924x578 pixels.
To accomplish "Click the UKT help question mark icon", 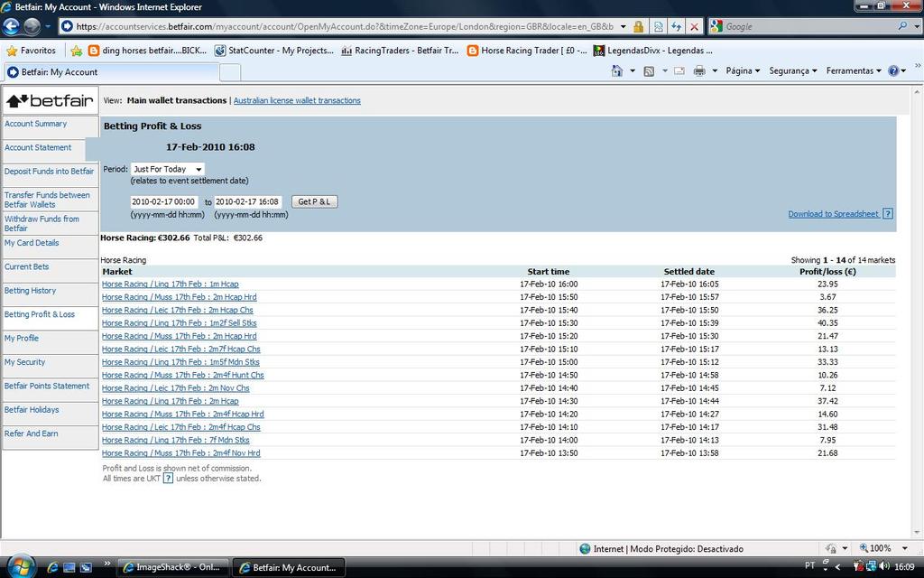I will click(168, 479).
